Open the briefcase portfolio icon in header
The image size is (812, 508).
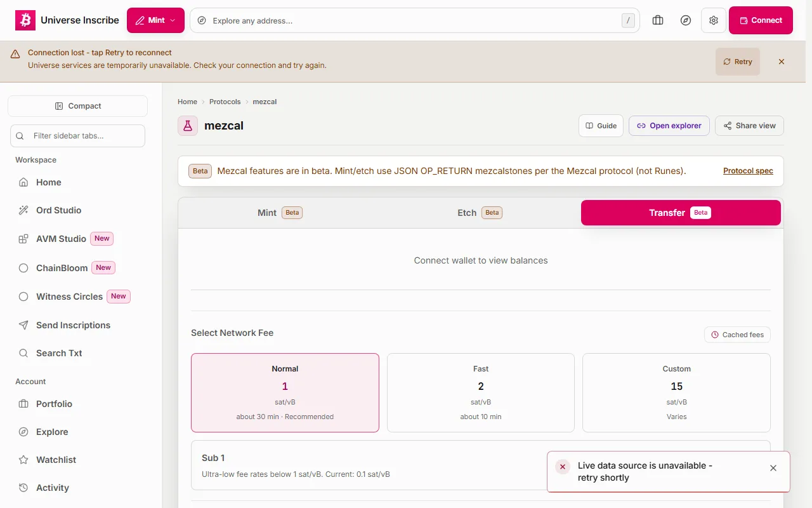[x=658, y=20]
